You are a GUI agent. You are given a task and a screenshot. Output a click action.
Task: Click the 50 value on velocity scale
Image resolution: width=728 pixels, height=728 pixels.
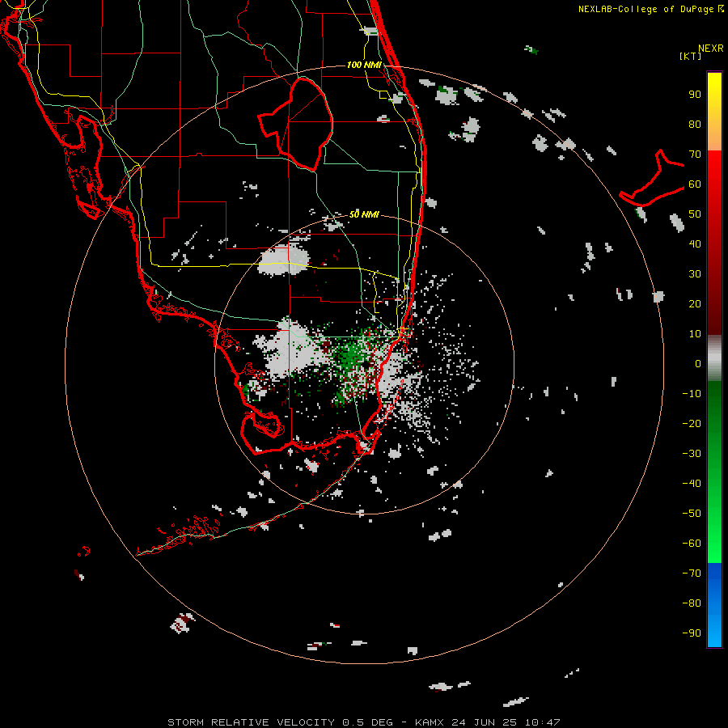tap(695, 214)
